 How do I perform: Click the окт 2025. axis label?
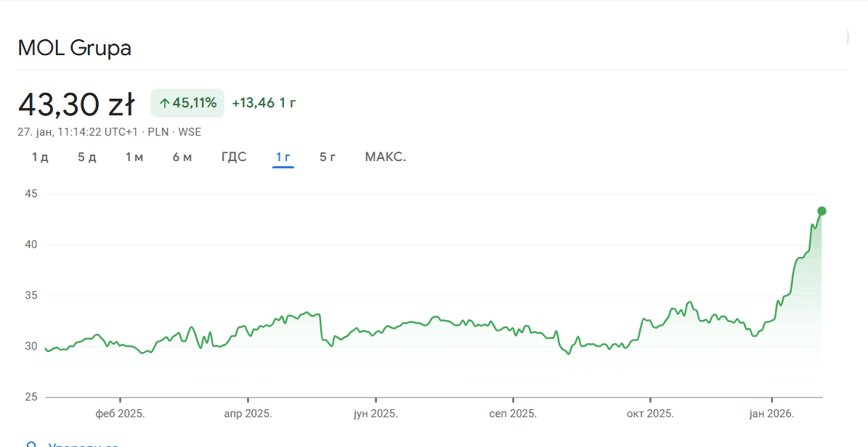(649, 414)
